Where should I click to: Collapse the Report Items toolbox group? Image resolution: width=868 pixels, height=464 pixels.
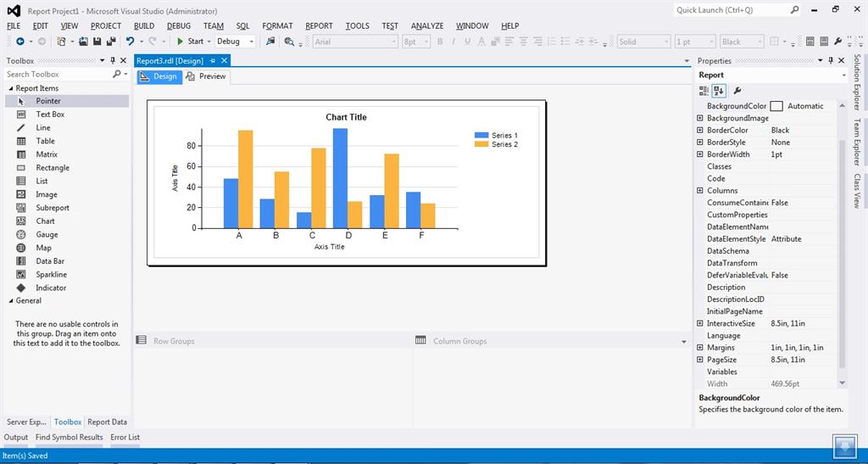click(x=10, y=88)
